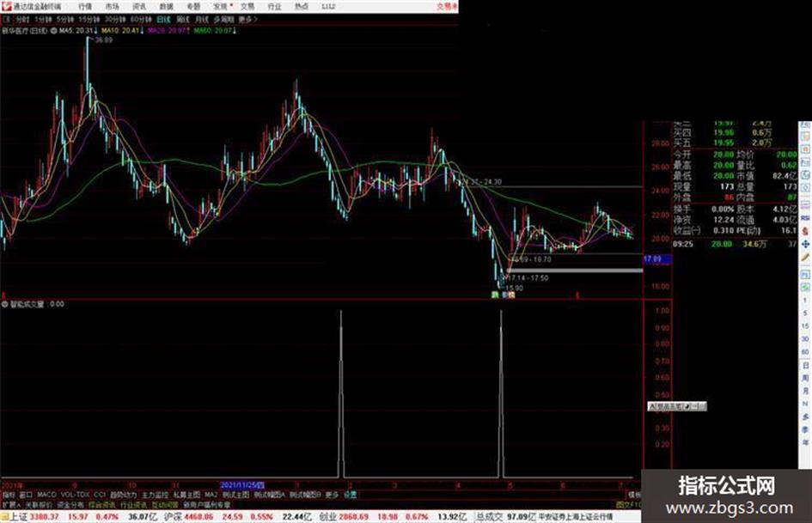This screenshot has width=812, height=523.
Task: Click the blue four-arrow move icon
Action: pyautogui.click(x=805, y=245)
